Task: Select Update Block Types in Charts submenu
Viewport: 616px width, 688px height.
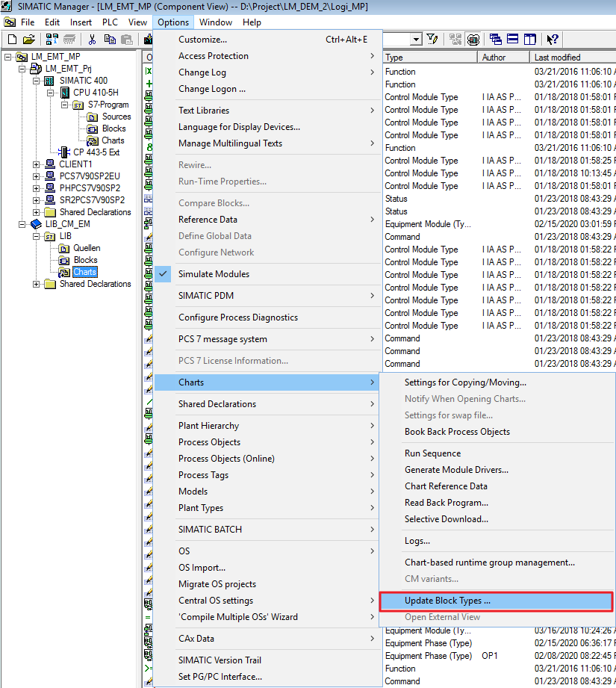Action: [496, 601]
